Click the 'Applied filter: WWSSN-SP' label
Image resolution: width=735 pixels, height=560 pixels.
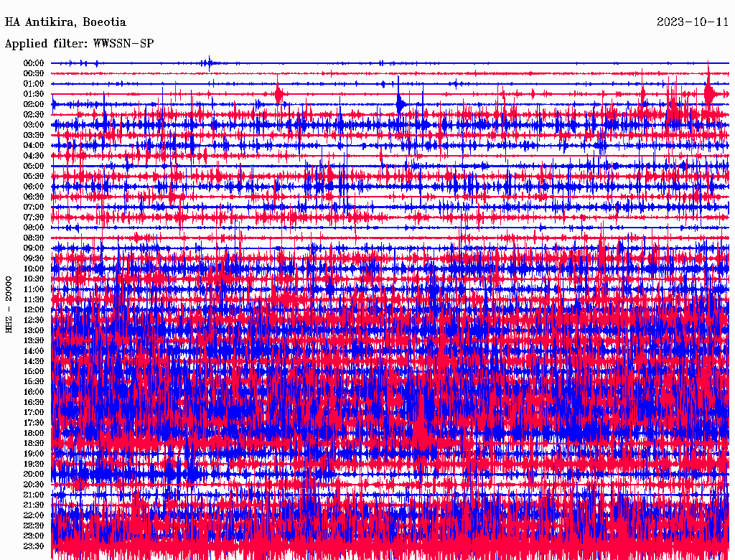(x=79, y=44)
